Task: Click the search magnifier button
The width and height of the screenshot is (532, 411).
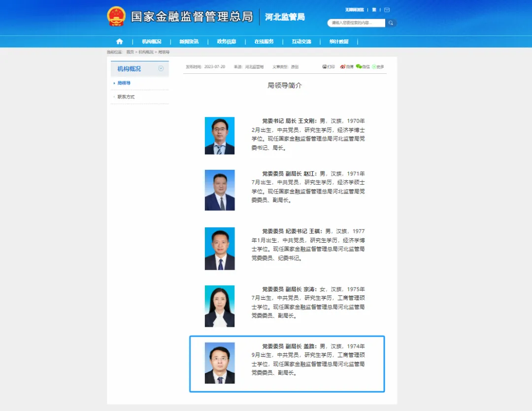Action: click(391, 23)
